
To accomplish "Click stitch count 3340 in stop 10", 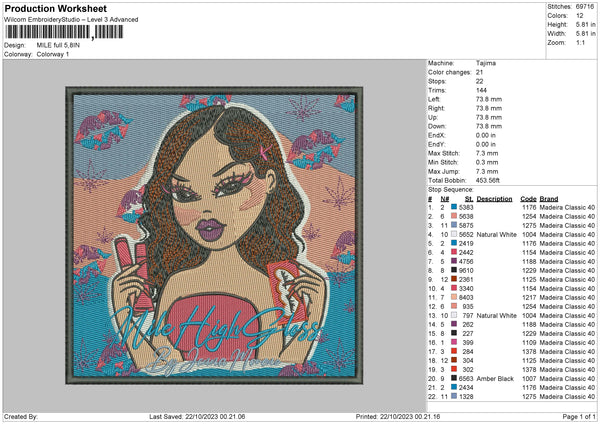I will 466,289.
